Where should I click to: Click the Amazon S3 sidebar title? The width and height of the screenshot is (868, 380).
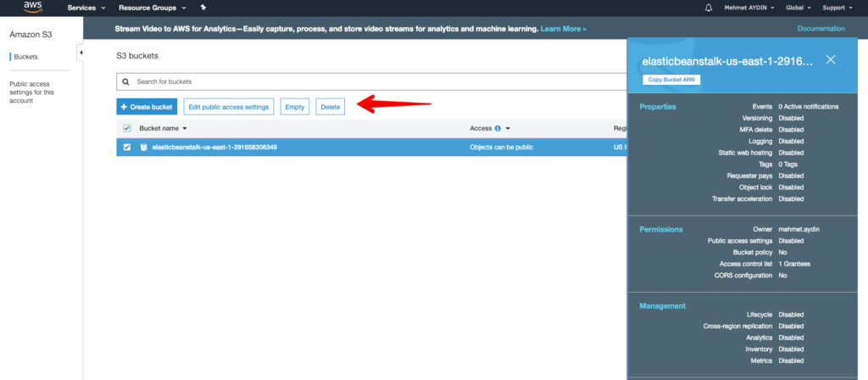pos(31,34)
